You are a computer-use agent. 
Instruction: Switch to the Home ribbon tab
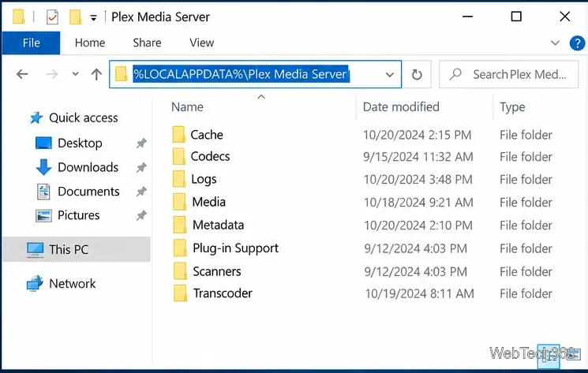pyautogui.click(x=90, y=43)
